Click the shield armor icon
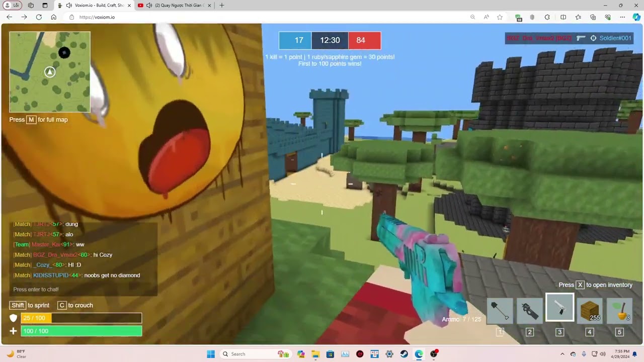 point(14,318)
